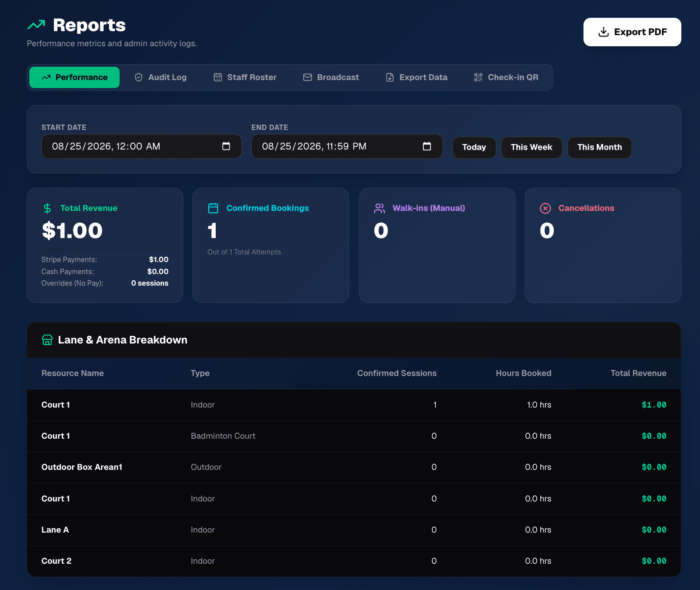Click the calendar icon beside Staff Roster
This screenshot has height=590, width=700.
click(217, 77)
